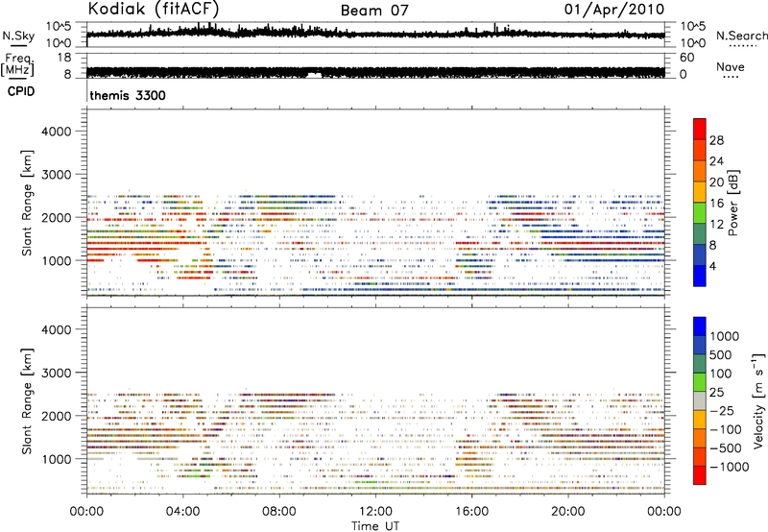Click the '18' frequency axis tick label
768x532 pixels.
pos(63,58)
